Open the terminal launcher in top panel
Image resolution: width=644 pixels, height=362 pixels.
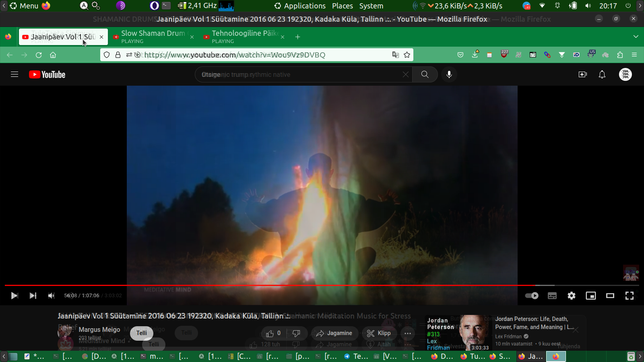click(x=166, y=6)
